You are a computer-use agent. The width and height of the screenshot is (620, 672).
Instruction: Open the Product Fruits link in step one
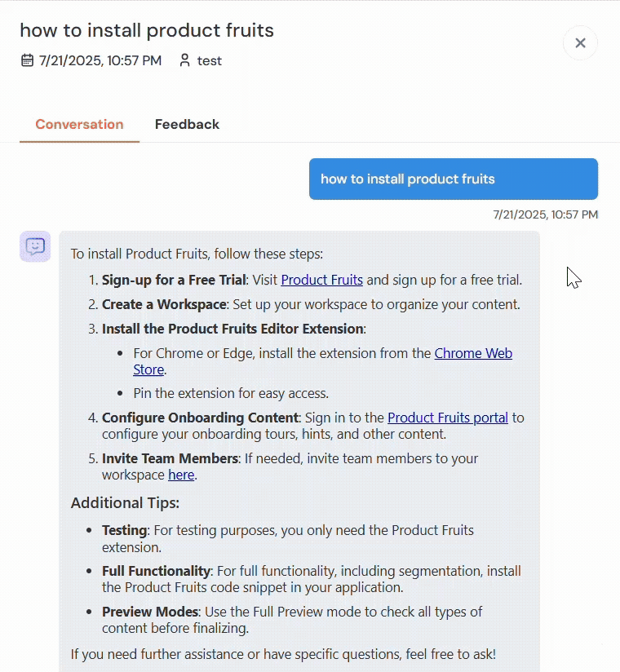pos(321,280)
